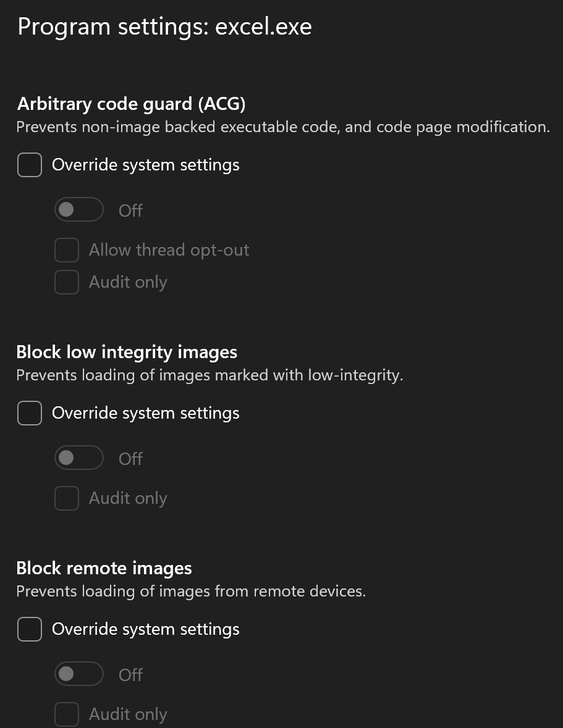This screenshot has height=728, width=563.
Task: Check the Allow thread opt-out box
Action: tap(67, 250)
